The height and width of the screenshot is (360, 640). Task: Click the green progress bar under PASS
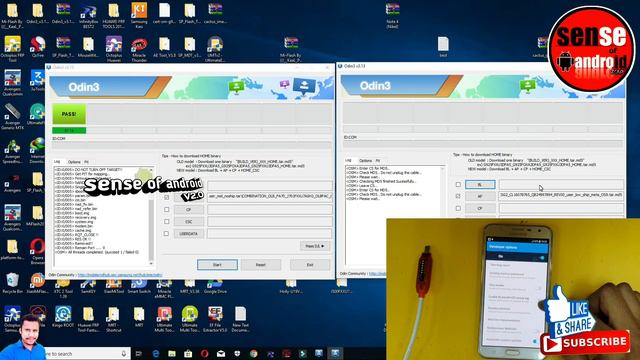pos(69,131)
